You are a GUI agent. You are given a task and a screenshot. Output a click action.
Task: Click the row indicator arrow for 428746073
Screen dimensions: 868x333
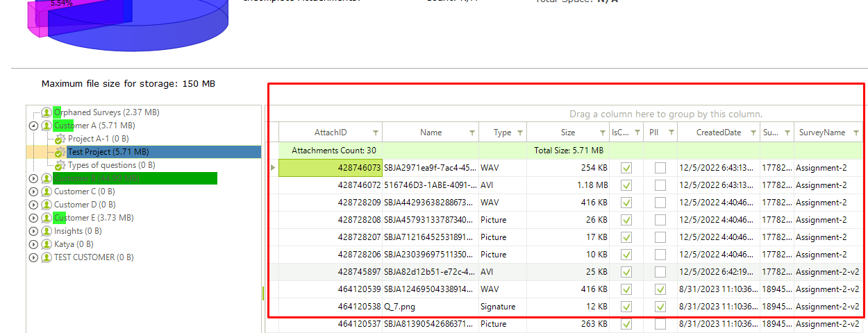pos(272,168)
